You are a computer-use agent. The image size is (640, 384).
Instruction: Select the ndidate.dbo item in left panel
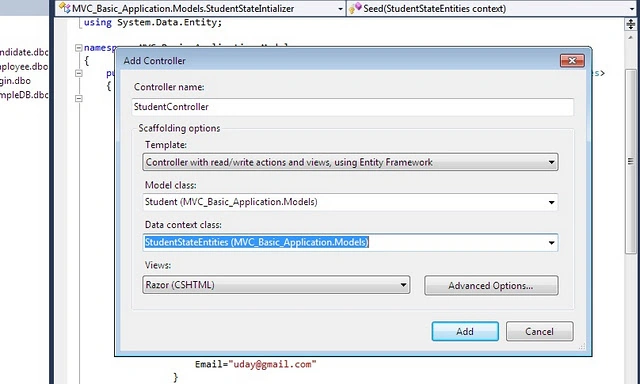click(x=24, y=52)
